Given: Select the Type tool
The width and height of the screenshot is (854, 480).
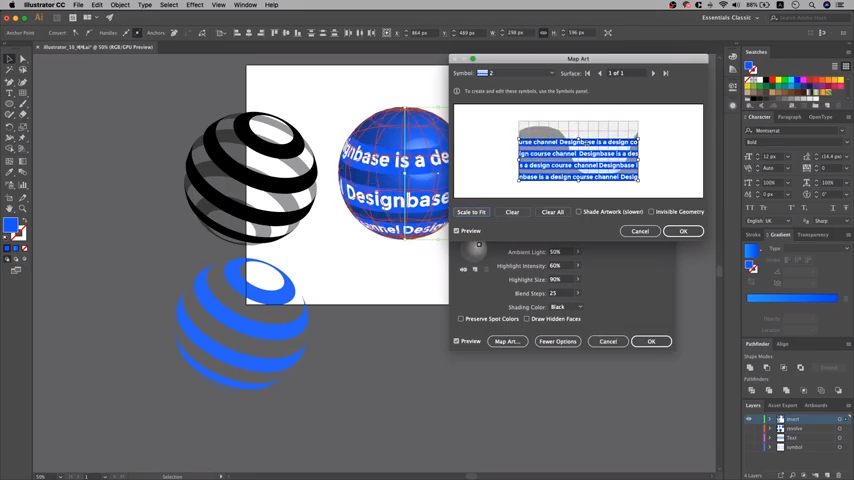Looking at the screenshot, I should [x=9, y=93].
